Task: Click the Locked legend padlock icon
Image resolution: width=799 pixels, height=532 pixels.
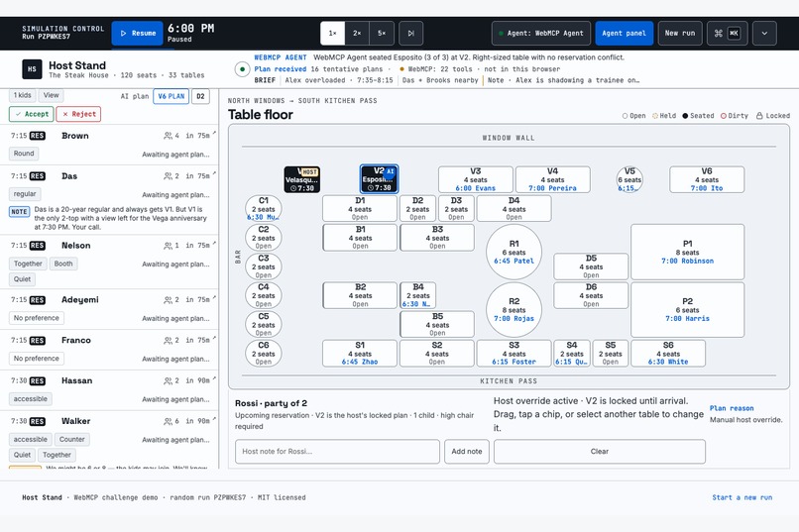Action: coord(759,116)
